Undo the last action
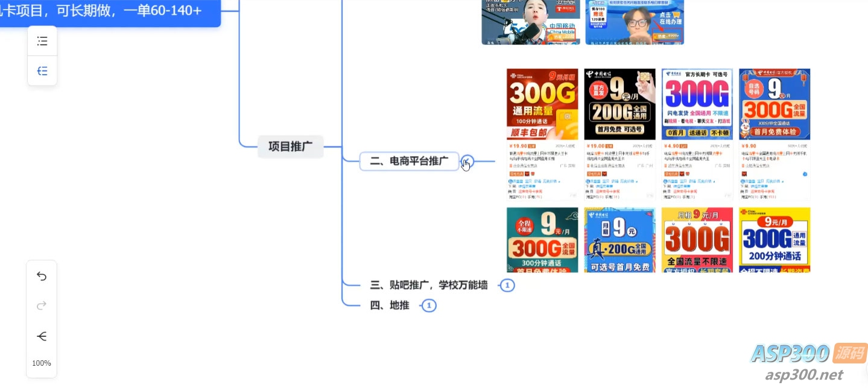The width and height of the screenshot is (868, 388). [42, 276]
